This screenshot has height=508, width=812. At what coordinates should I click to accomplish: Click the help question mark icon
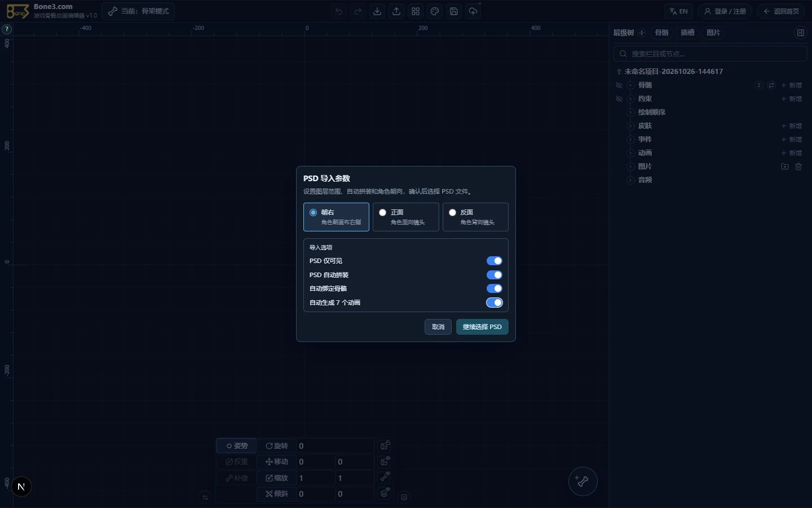click(x=7, y=29)
